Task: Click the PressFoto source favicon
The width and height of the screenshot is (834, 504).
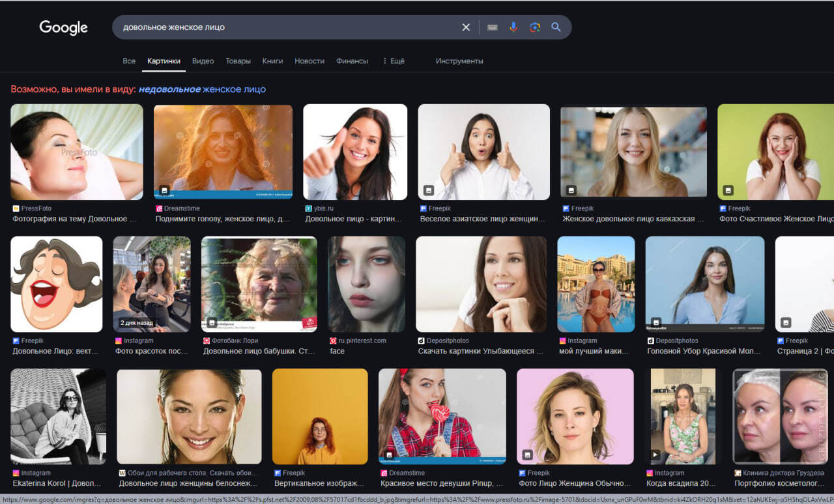Action: click(x=16, y=208)
